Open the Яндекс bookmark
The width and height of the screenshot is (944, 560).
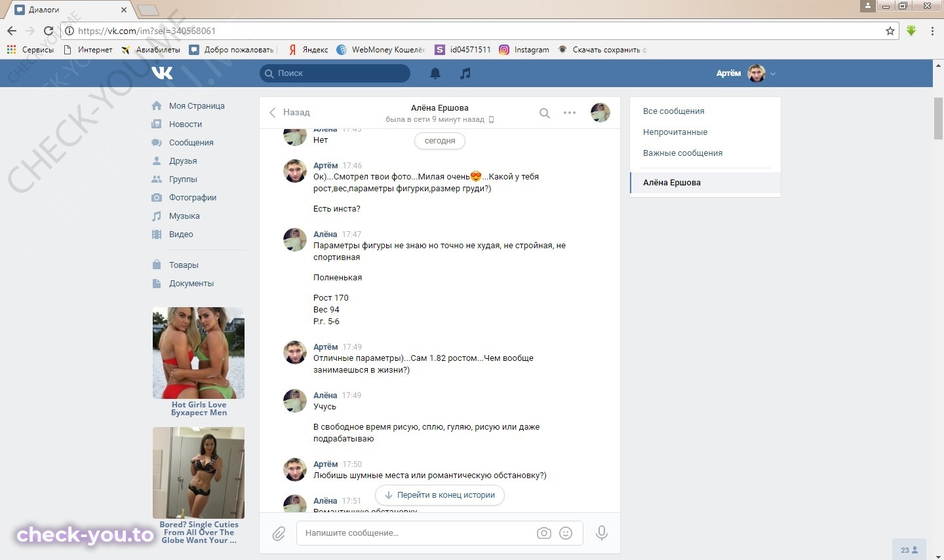(307, 49)
